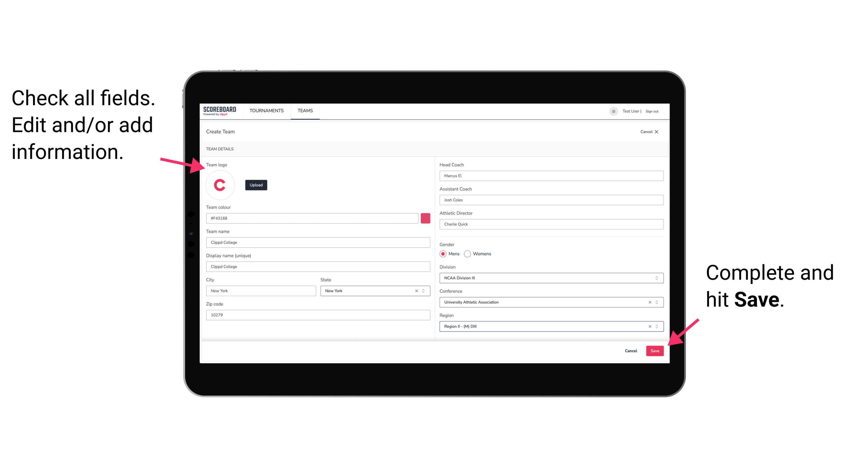Viewport: 868px width, 467px height.
Task: Click the Upload button for team logo
Action: [256, 185]
